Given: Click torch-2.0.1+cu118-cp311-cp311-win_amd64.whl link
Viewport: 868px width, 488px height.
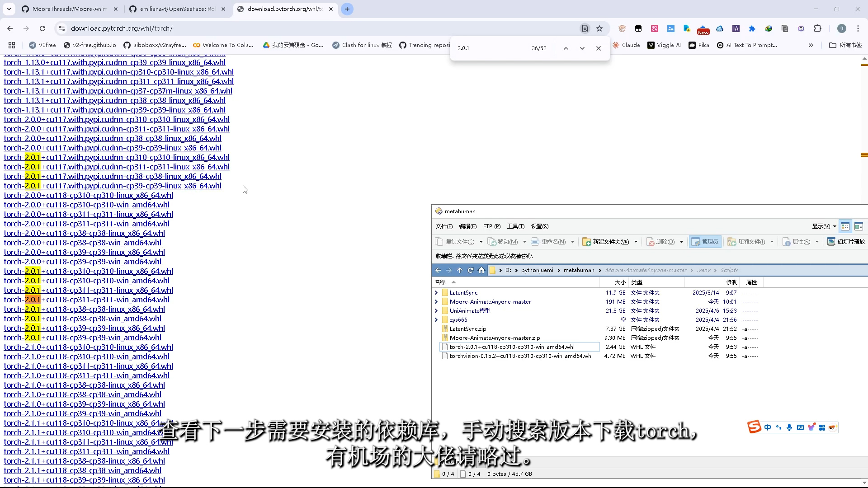Looking at the screenshot, I should pos(86,300).
